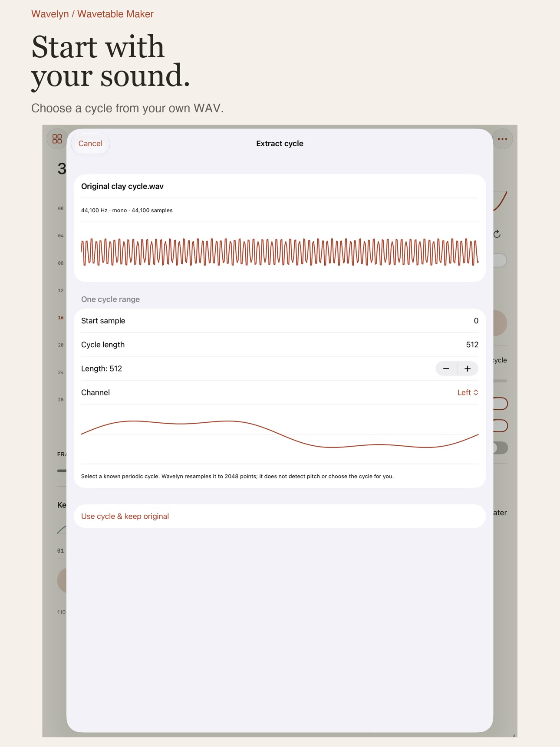Cancel the Extract cycle dialog
This screenshot has height=747, width=560.
pos(90,144)
